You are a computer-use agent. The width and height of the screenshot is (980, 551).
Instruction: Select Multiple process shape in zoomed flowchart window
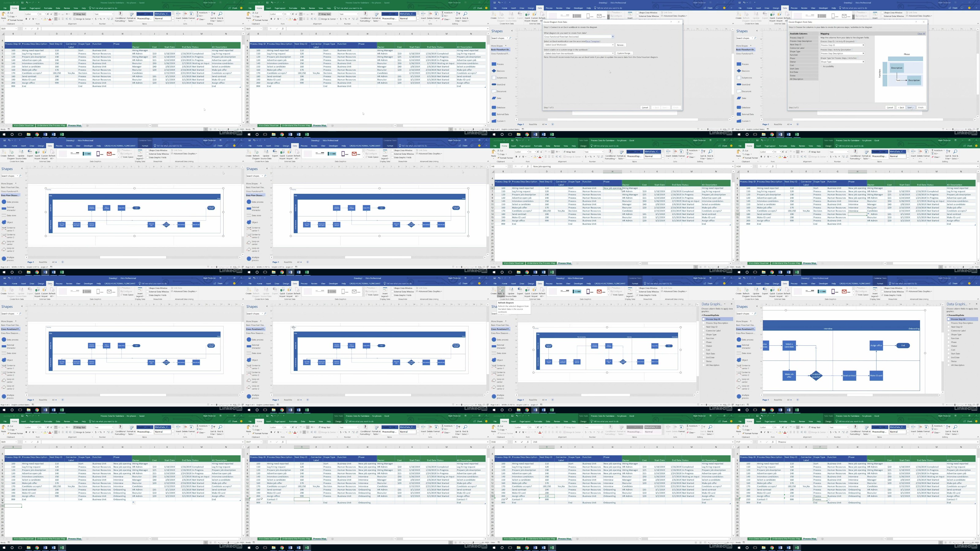point(743,396)
